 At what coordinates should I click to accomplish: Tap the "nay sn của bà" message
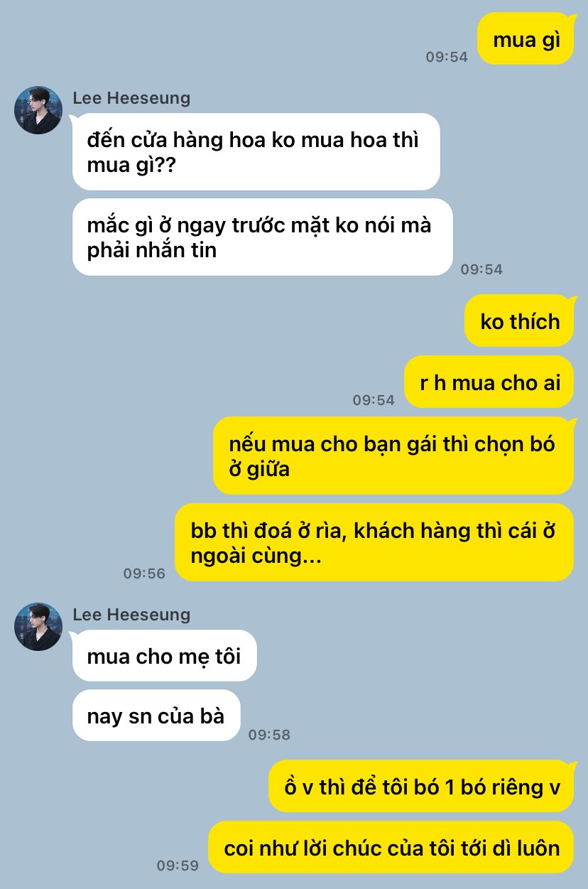pyautogui.click(x=156, y=715)
